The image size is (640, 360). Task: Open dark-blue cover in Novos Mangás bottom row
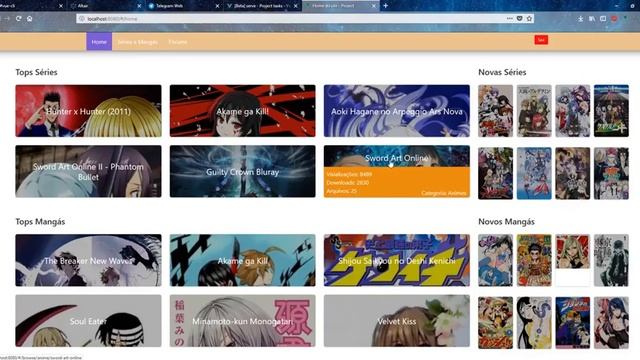(573, 322)
